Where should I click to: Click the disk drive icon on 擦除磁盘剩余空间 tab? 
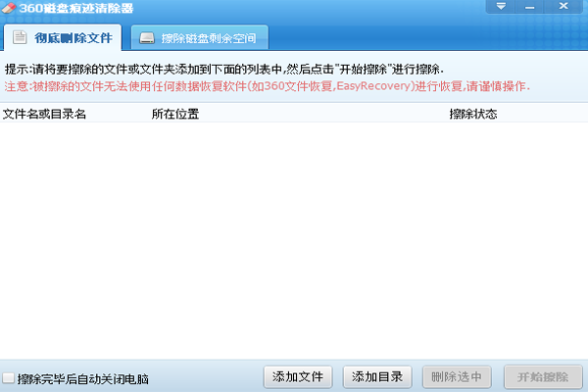click(x=147, y=40)
